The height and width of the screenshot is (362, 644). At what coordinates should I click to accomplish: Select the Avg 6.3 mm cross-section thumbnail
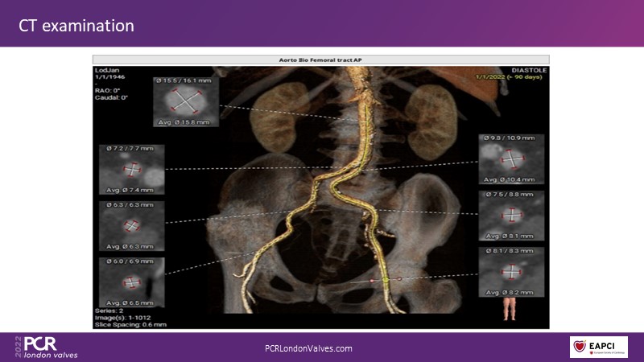(132, 226)
